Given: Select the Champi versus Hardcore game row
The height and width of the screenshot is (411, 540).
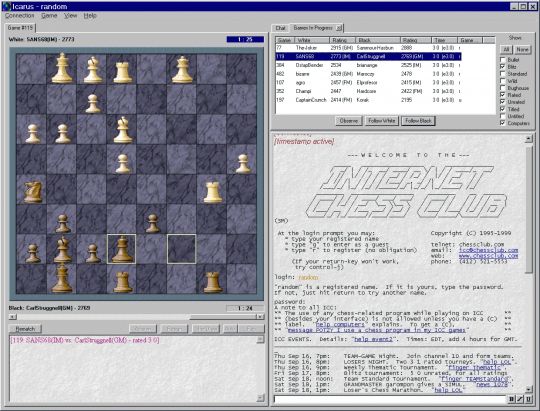Looking at the screenshot, I should (368, 91).
